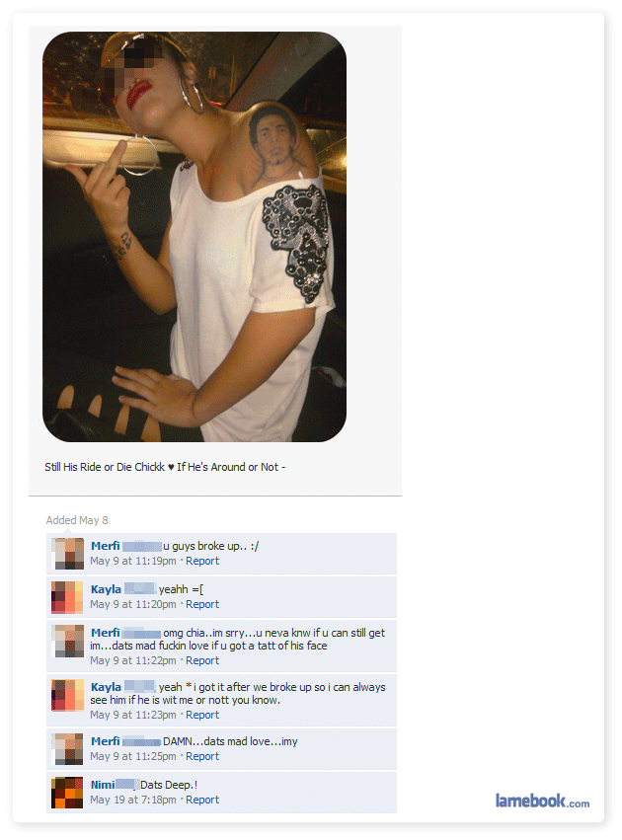Click the 'Added May 8' date text
Viewport: 622px width, 840px height.
[77, 520]
